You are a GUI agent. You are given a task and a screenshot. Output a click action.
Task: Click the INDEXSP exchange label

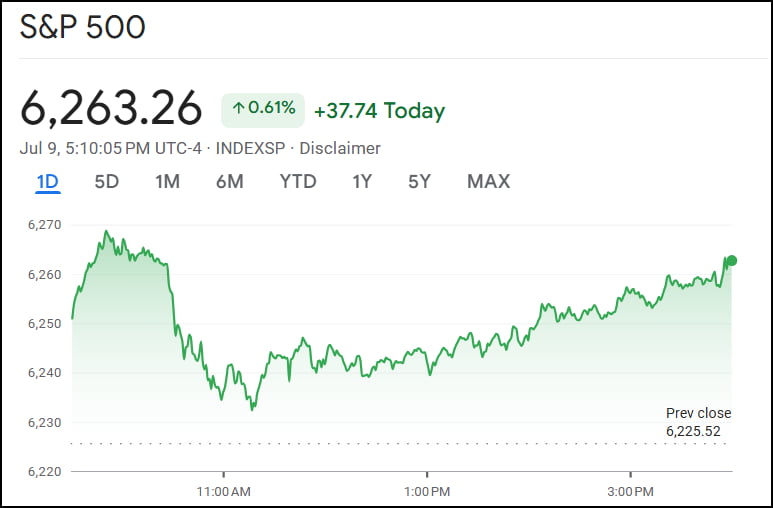point(250,148)
